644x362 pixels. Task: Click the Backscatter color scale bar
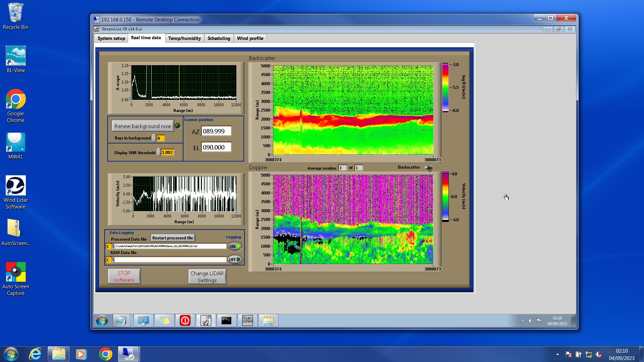click(x=445, y=87)
